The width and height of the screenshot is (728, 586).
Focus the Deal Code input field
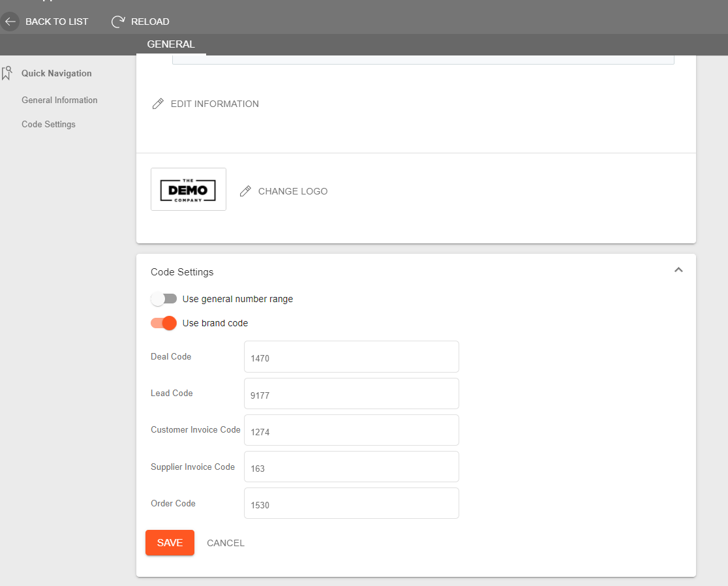coord(352,356)
